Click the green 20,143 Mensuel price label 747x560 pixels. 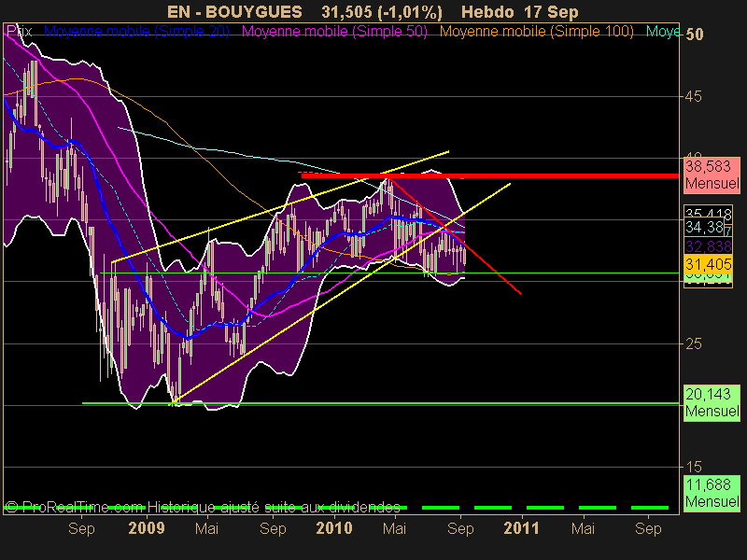pyautogui.click(x=712, y=402)
